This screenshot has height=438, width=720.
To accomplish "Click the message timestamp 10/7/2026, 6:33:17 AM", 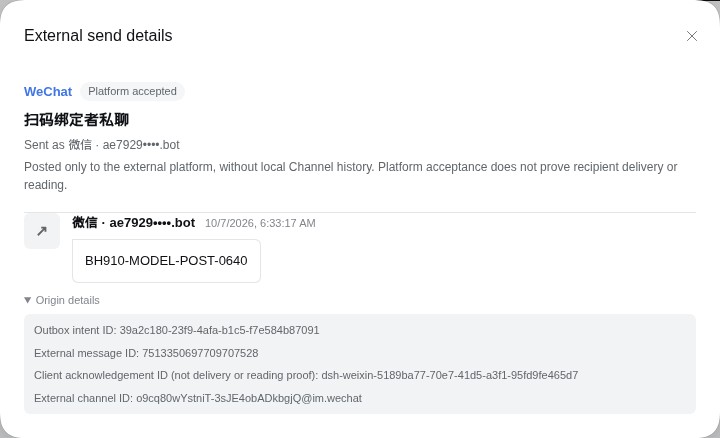I will pos(260,223).
